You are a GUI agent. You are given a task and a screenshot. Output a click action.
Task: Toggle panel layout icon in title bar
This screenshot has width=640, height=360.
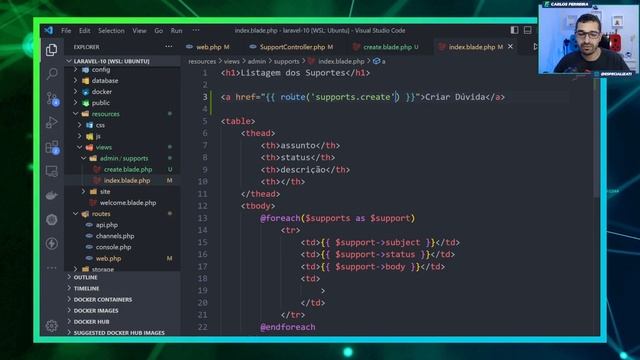click(527, 30)
